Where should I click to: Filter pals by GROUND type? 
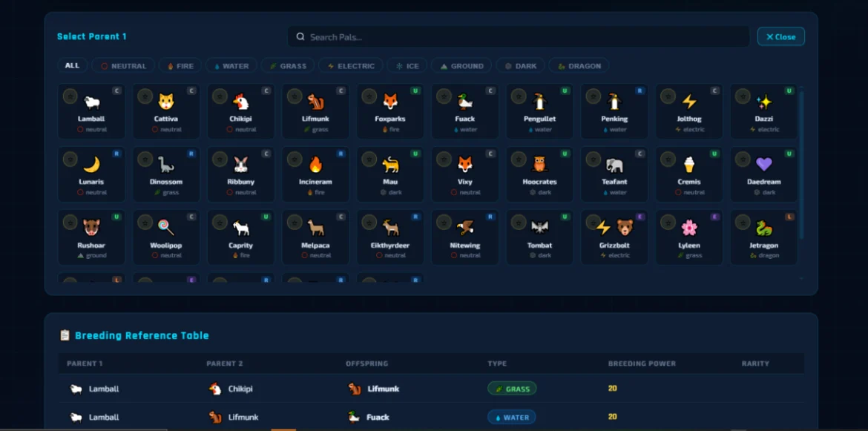tap(461, 66)
